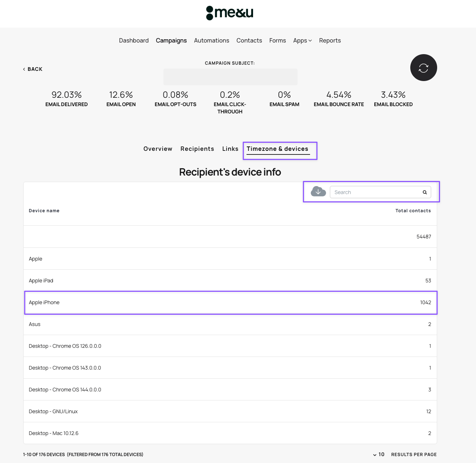The width and height of the screenshot is (476, 463).
Task: Click the me&u logo
Action: (x=230, y=13)
